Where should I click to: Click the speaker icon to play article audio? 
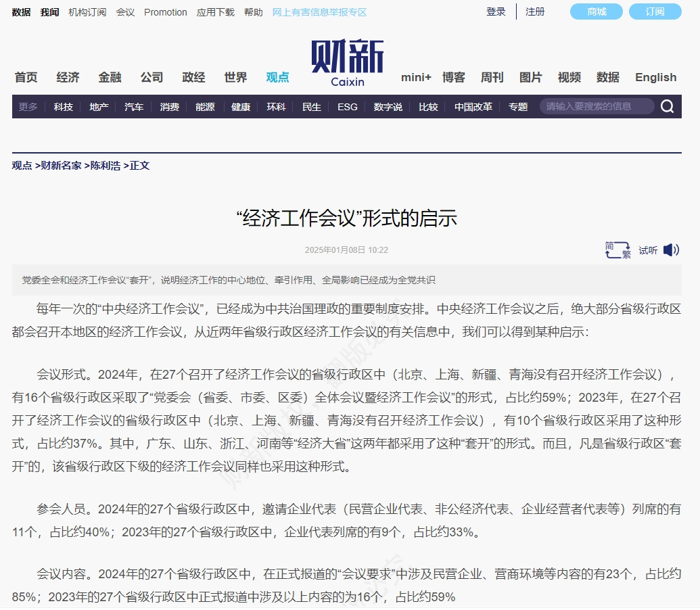pos(670,250)
